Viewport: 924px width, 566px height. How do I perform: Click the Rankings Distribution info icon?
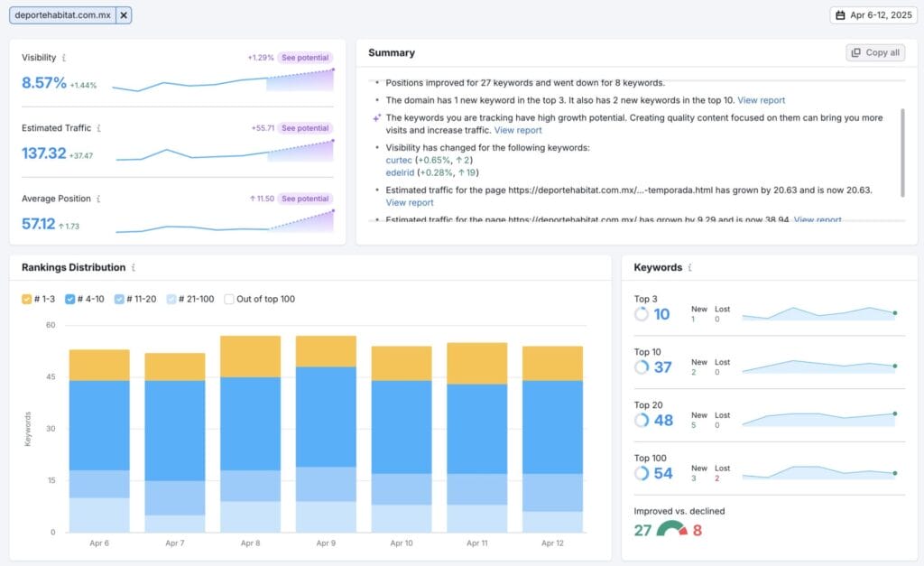click(134, 268)
